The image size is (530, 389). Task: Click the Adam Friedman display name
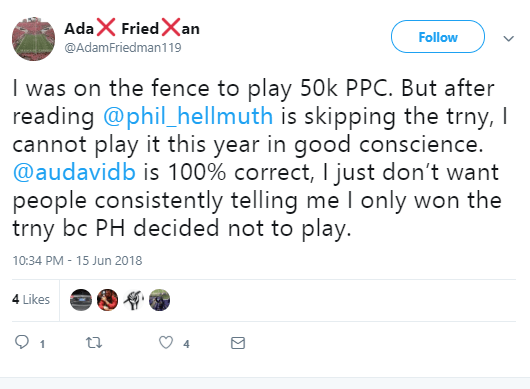[132, 28]
